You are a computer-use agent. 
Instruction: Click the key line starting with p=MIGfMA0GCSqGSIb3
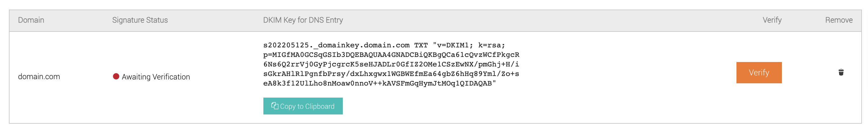click(391, 55)
